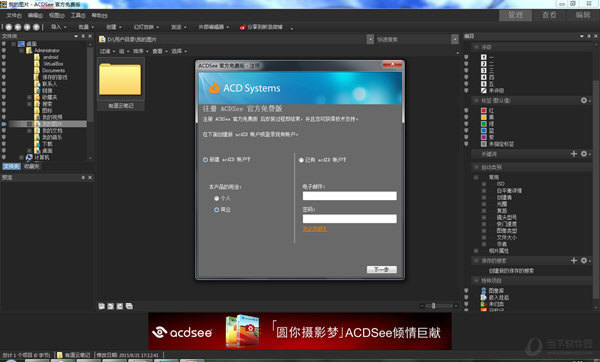The height and width of the screenshot is (362, 600).
Task: Close the 预览 (Preview) pane
Action: 90,178
